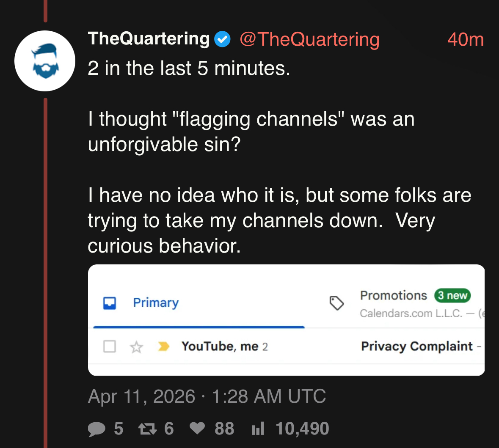Open TheQuartering profile avatar

(45, 61)
